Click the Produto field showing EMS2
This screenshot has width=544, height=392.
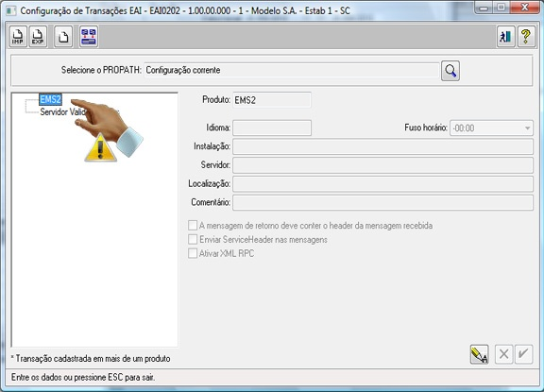272,100
